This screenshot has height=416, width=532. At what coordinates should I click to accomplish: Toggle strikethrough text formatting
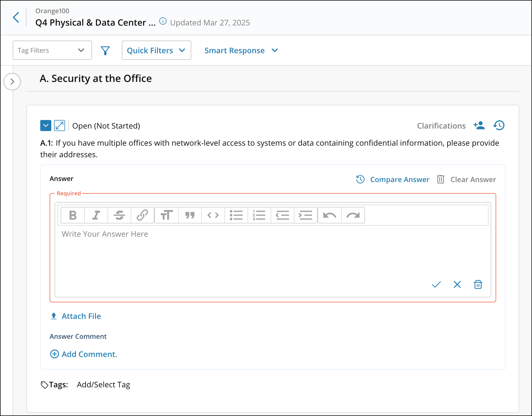(x=119, y=215)
